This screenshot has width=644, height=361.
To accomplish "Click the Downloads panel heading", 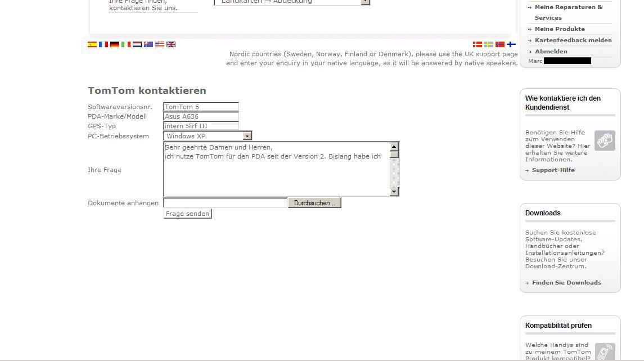I will 543,213.
